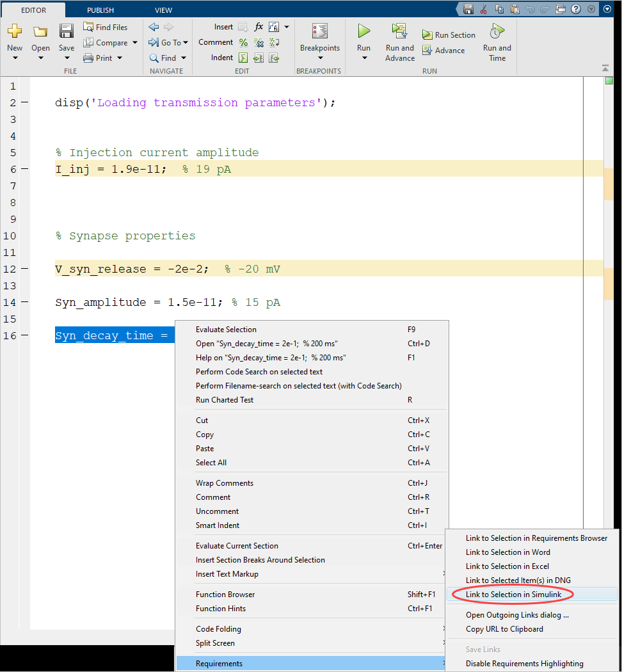Click the Comment percent icon
The image size is (622, 672).
[243, 42]
